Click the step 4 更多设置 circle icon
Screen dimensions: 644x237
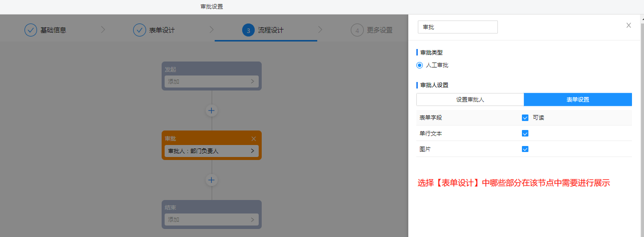click(x=357, y=30)
